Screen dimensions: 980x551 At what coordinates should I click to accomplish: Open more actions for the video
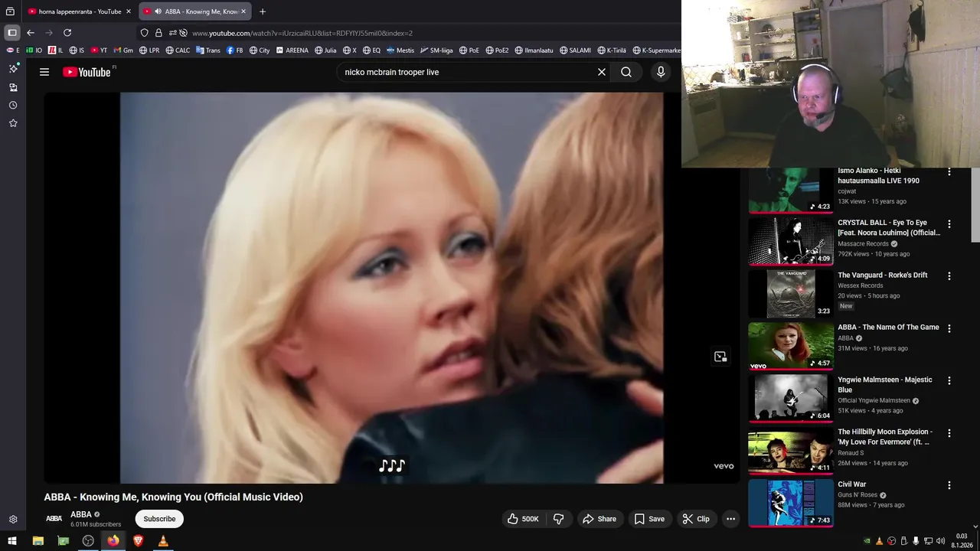pos(730,519)
